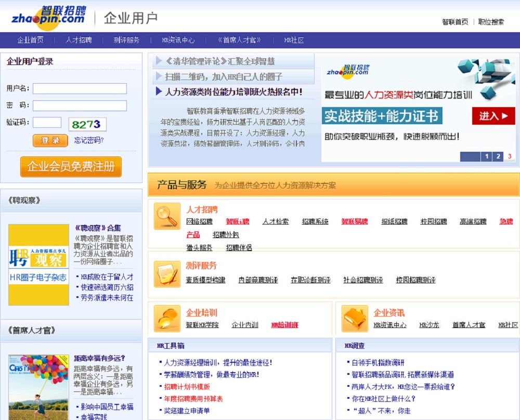
Task: Click the 《聘观察》 magazine cover thumbnail
Action: pos(38,265)
